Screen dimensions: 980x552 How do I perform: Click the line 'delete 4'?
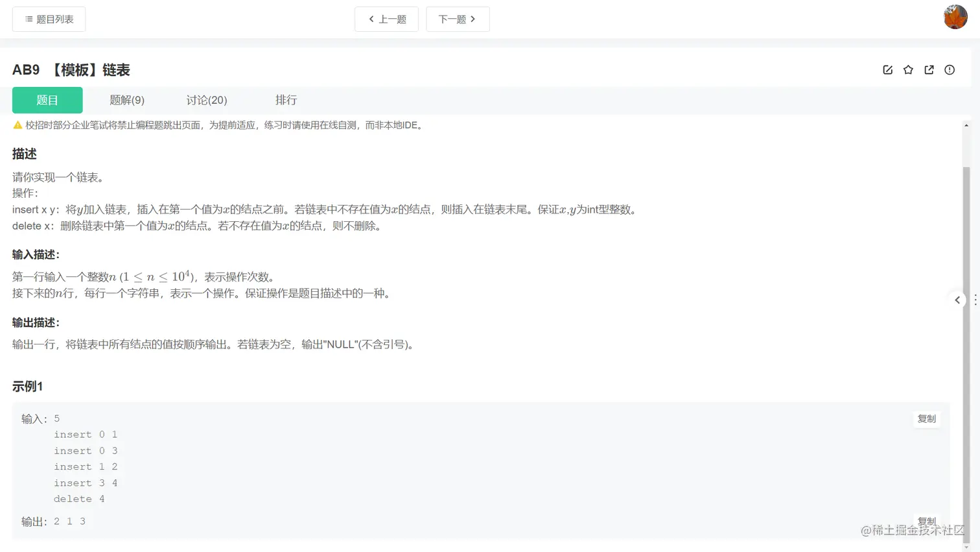click(x=79, y=499)
